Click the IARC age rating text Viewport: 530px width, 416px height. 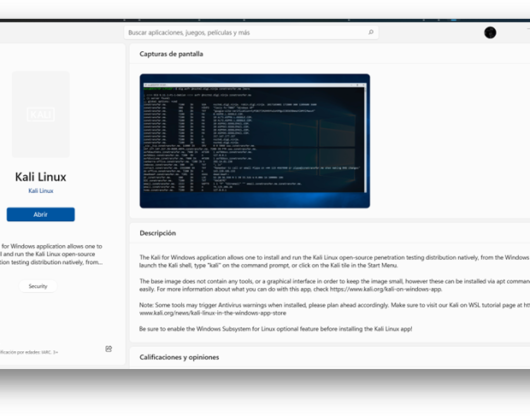coord(29,352)
